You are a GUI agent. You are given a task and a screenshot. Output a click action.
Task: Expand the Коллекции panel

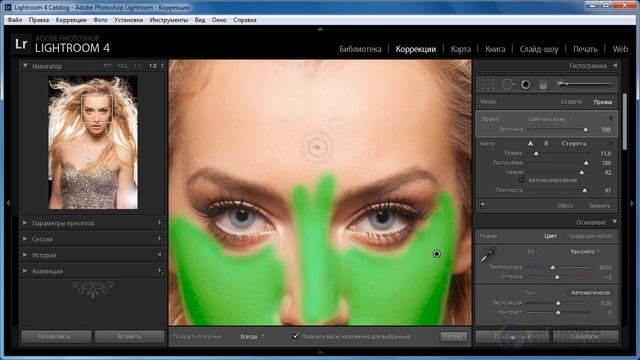pyautogui.click(x=25, y=271)
